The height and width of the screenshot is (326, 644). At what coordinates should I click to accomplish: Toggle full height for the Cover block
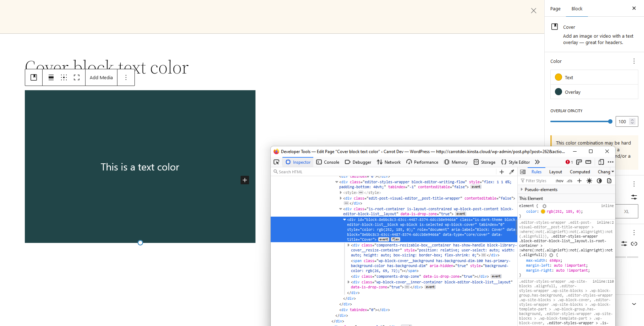coord(77,77)
